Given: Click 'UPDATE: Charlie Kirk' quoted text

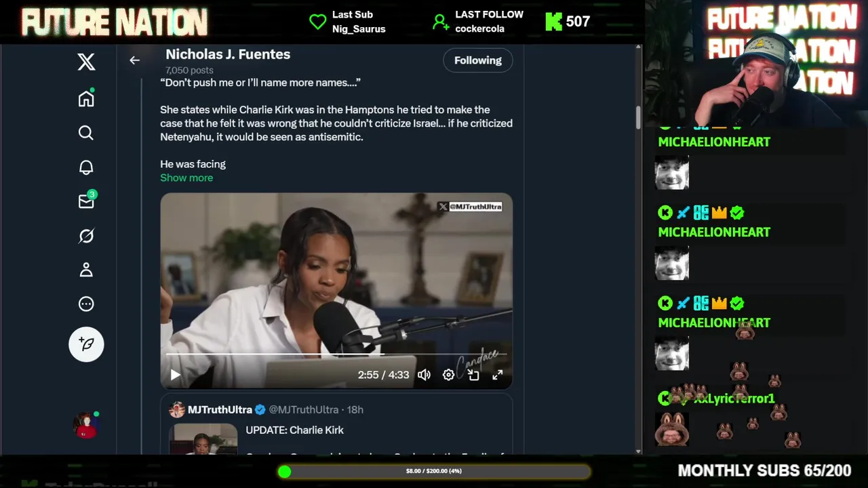Looking at the screenshot, I should coord(294,430).
